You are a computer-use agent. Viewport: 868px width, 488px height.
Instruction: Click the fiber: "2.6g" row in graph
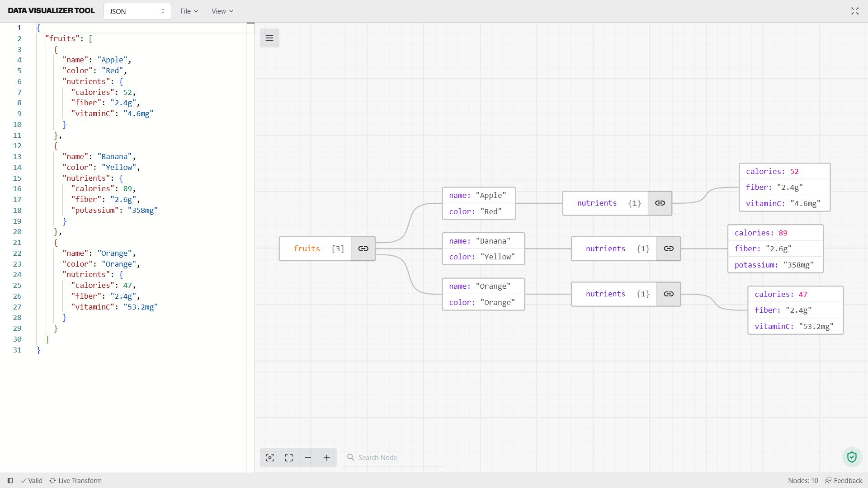click(775, 249)
